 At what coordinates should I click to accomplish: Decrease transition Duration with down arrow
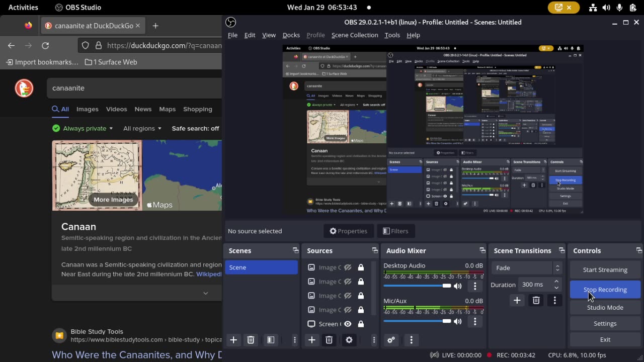556,288
